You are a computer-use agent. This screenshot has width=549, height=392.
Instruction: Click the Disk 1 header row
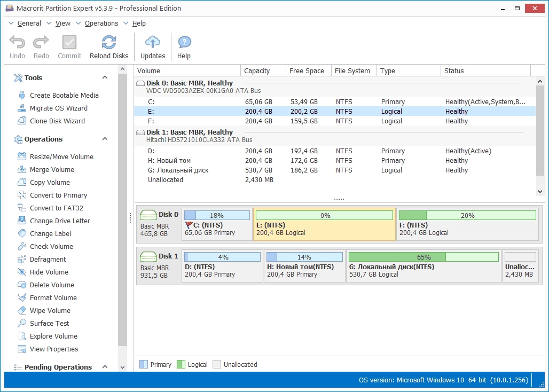click(335, 136)
